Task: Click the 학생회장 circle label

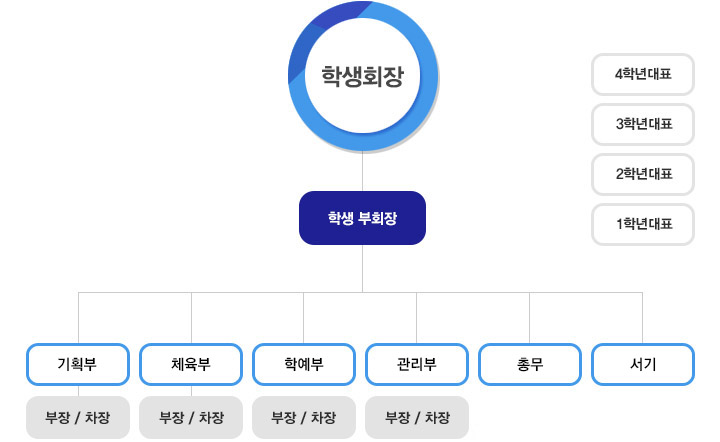Action: pos(362,75)
